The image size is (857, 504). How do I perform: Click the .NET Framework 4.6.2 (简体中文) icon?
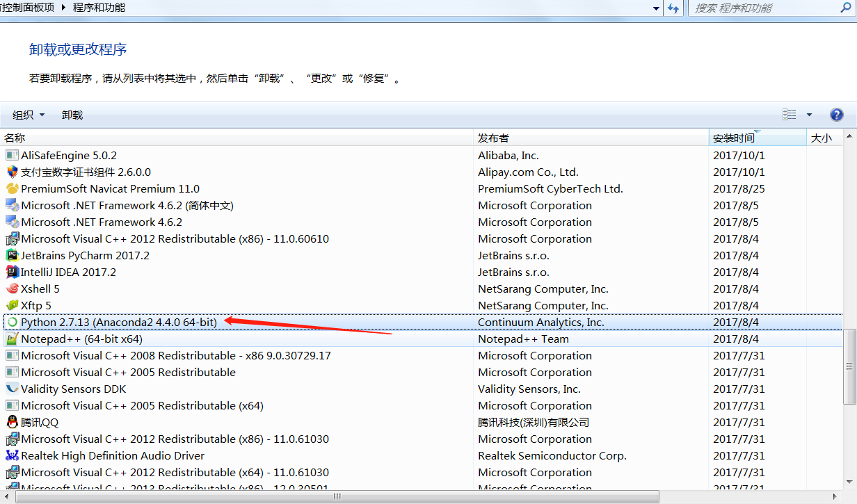(12, 206)
